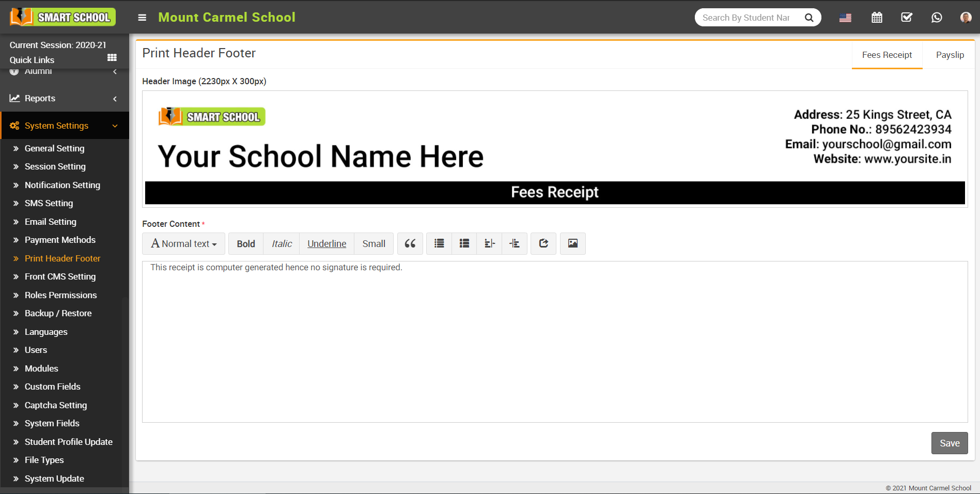
Task: Click the indent icon in editor
Action: (x=515, y=243)
